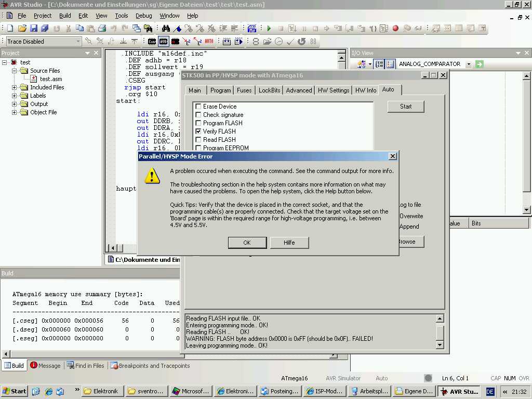Click the circular reset arrow icon
Viewport: 532px width, 399px height.
(302, 42)
